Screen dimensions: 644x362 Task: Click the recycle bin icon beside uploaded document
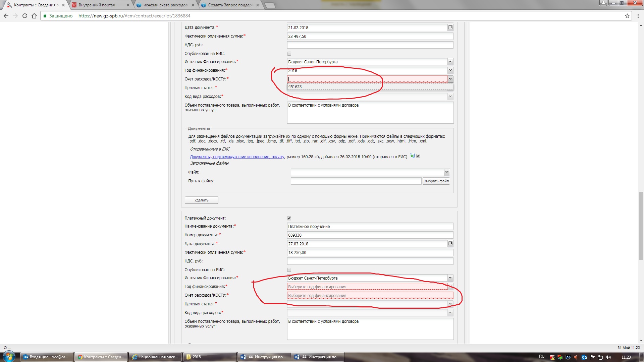click(x=413, y=156)
